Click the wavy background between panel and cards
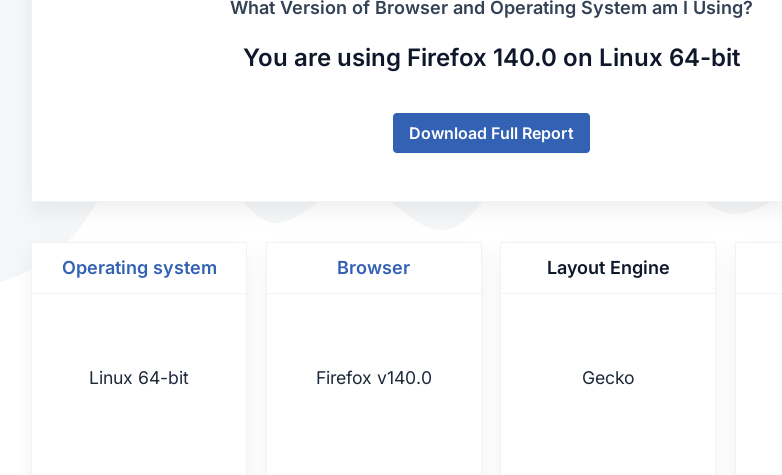The image size is (782, 475). point(400,222)
